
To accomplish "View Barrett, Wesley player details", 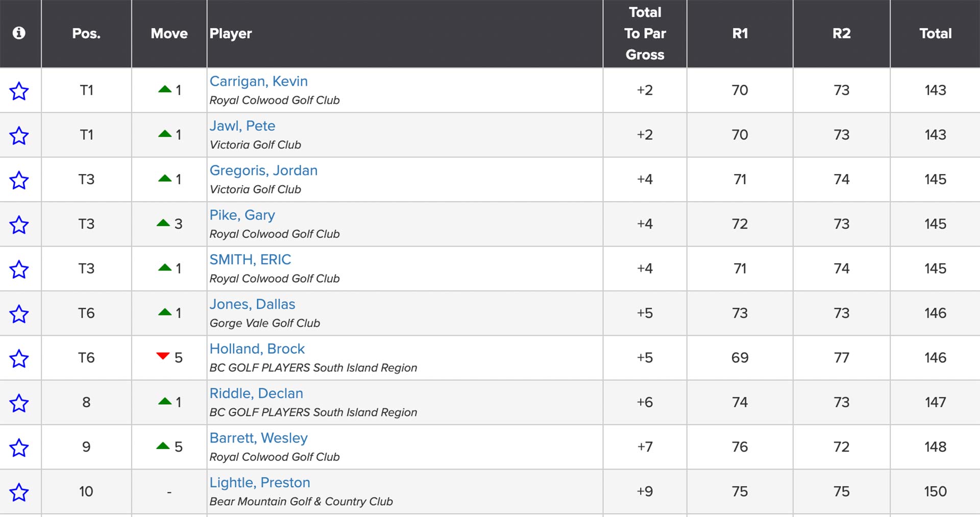I will pos(259,438).
